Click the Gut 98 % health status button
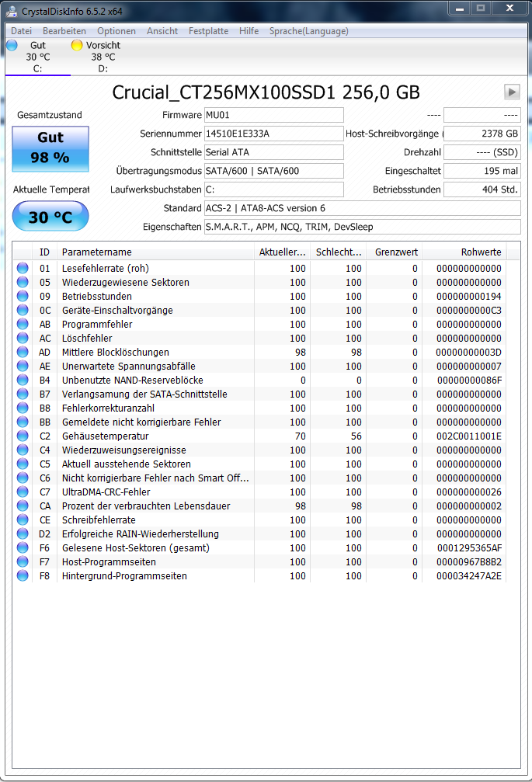The height and width of the screenshot is (782, 532). coord(50,148)
